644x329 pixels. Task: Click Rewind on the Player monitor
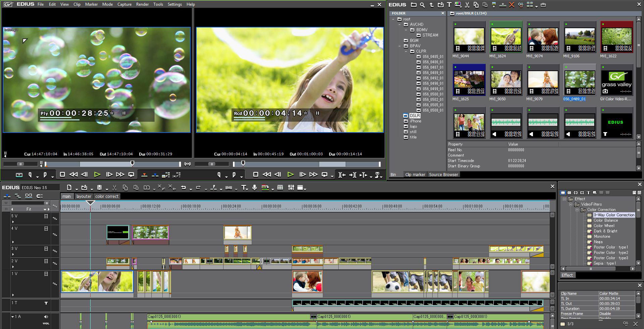73,174
